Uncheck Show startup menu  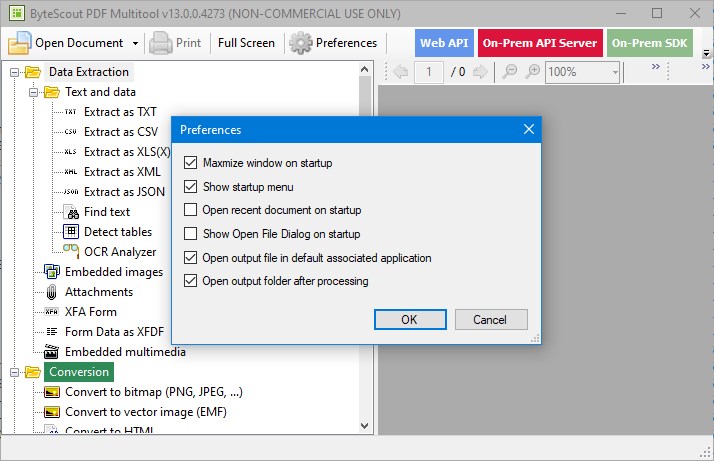[190, 187]
